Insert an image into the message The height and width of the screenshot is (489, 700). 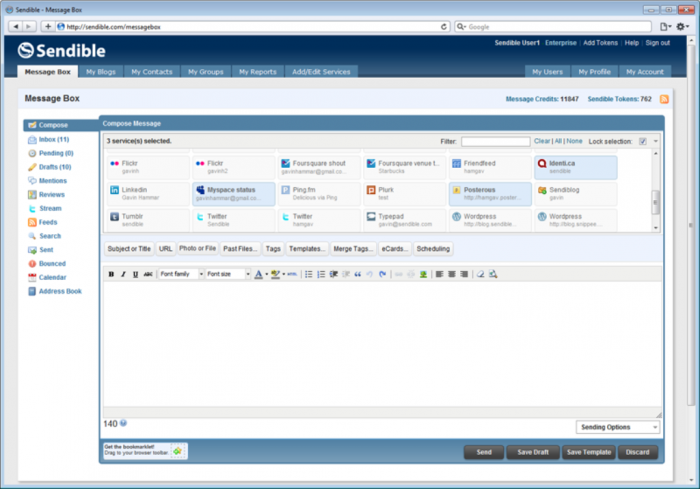coord(423,274)
